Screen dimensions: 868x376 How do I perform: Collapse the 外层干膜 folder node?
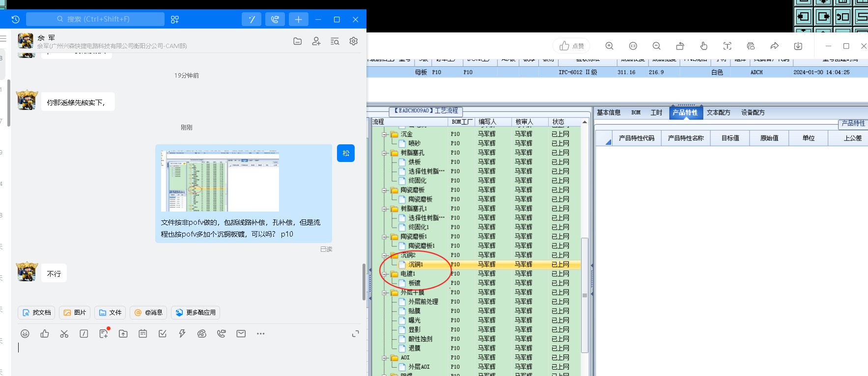pyautogui.click(x=385, y=293)
